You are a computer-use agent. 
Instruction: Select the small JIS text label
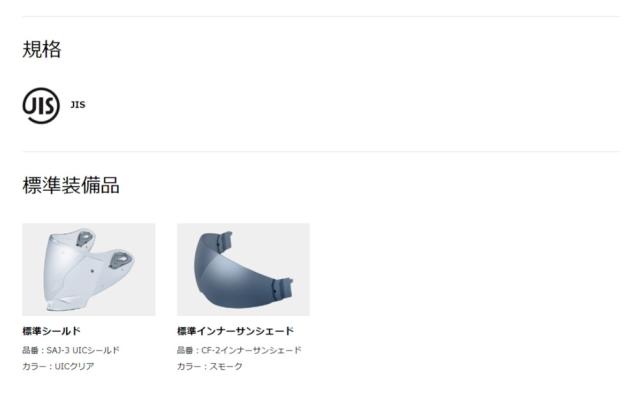(78, 105)
